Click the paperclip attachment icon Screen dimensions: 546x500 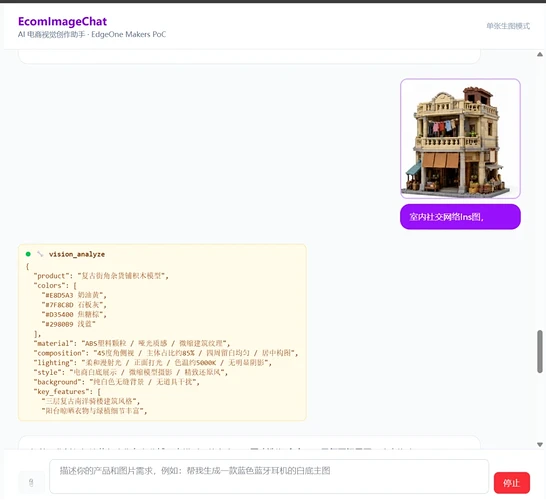coord(31,482)
